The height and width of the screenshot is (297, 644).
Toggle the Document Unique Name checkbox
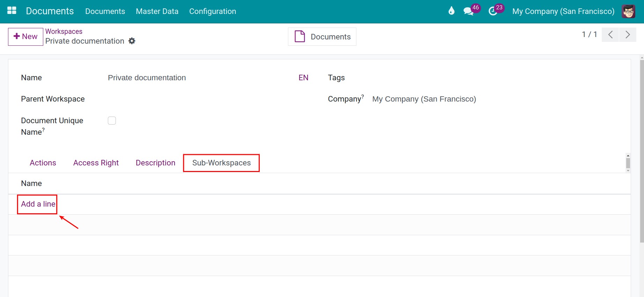[x=112, y=120]
